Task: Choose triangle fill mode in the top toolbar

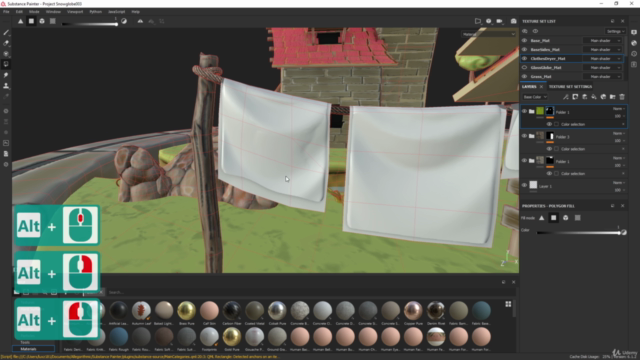Action: tap(20, 21)
